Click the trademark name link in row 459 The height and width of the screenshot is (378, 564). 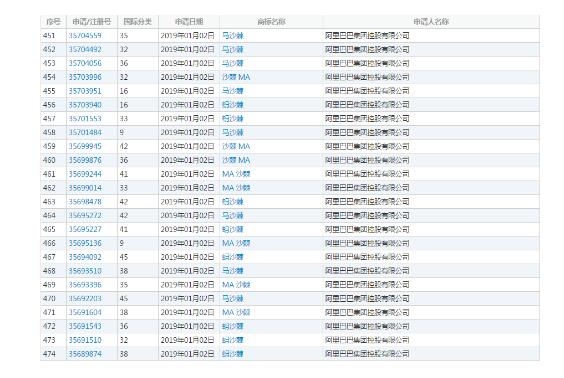coord(236,146)
